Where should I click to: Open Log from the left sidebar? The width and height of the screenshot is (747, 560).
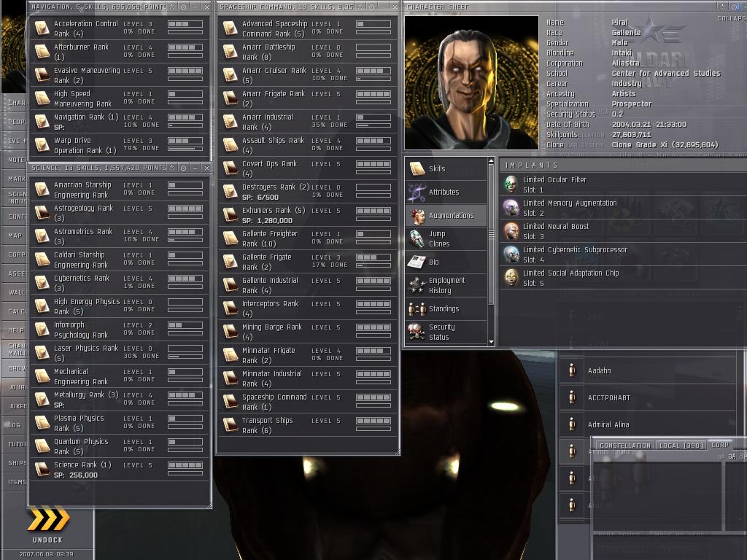15,425
